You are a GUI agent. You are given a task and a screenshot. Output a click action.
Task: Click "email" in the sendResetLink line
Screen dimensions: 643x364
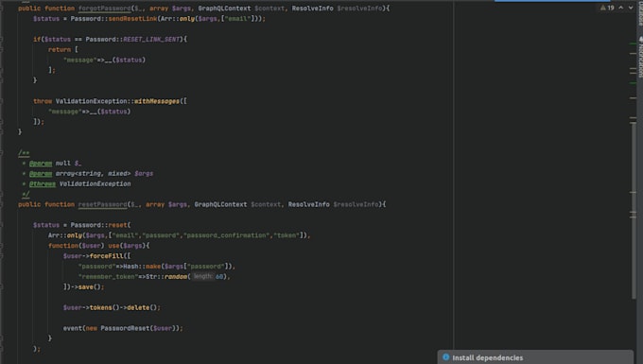pos(237,19)
